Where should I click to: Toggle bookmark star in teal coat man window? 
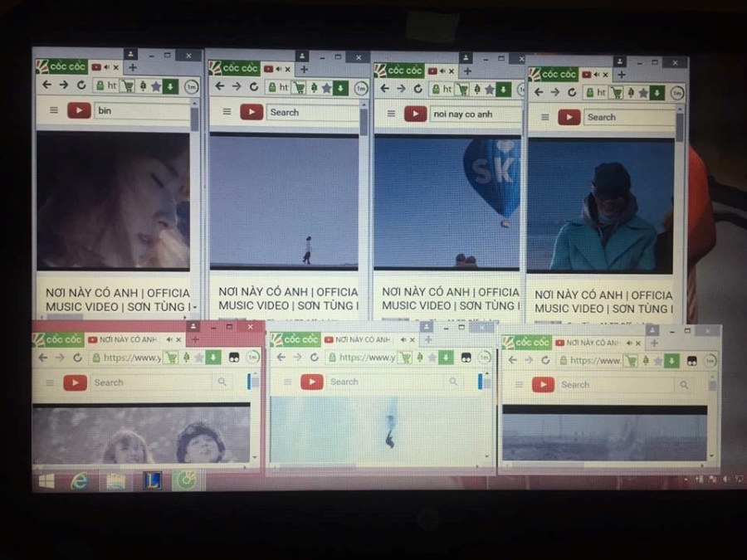[643, 93]
